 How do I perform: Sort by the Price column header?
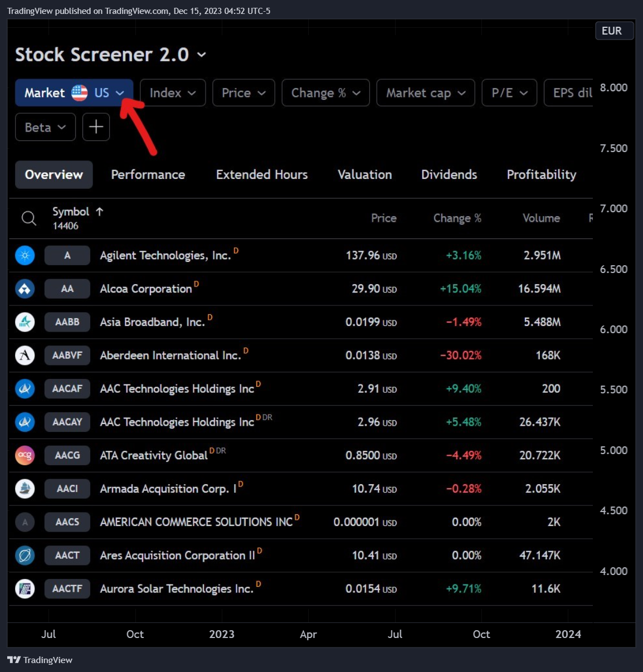[384, 218]
